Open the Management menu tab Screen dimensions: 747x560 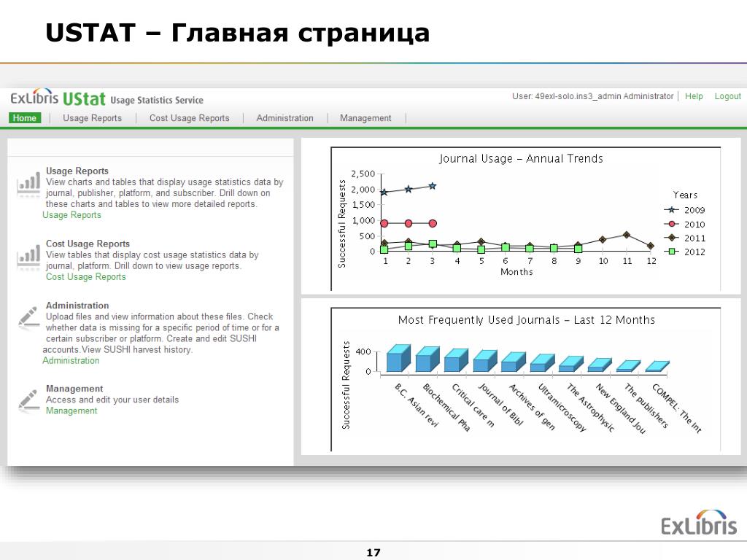[365, 118]
